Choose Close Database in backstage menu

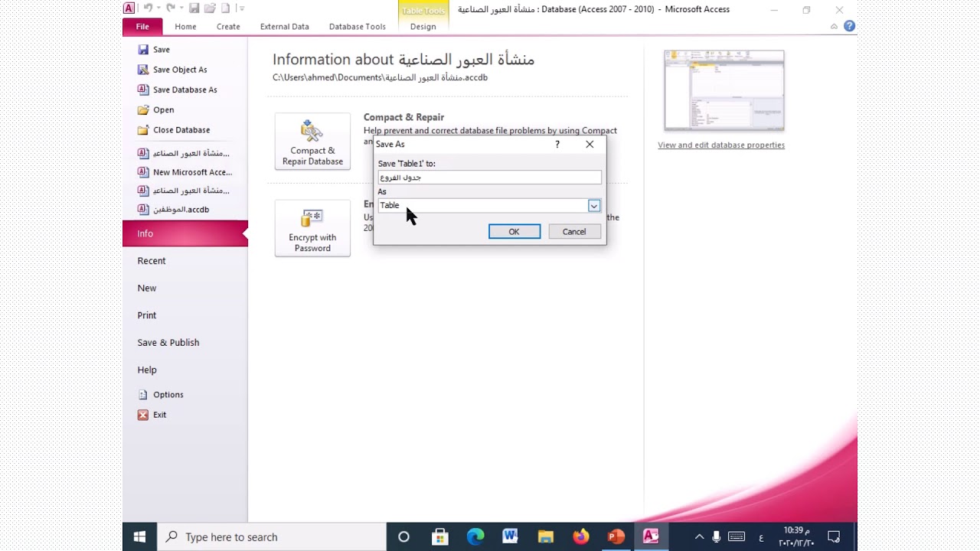click(174, 130)
